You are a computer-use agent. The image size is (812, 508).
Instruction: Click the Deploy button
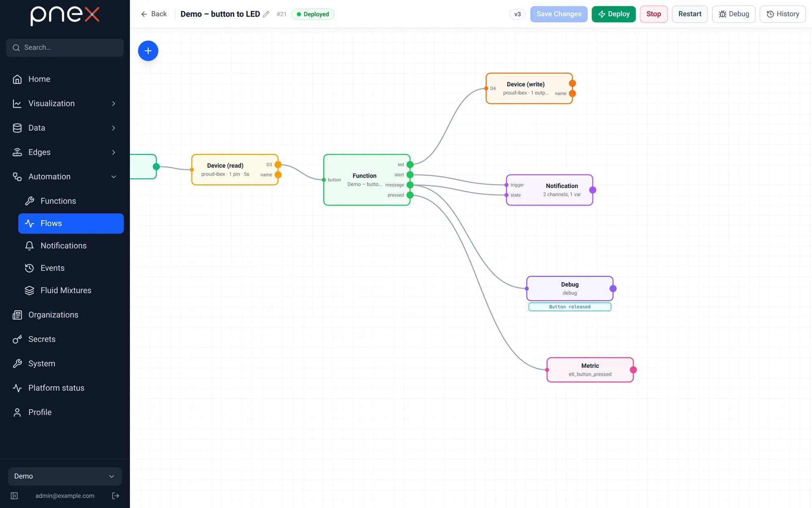tap(613, 14)
